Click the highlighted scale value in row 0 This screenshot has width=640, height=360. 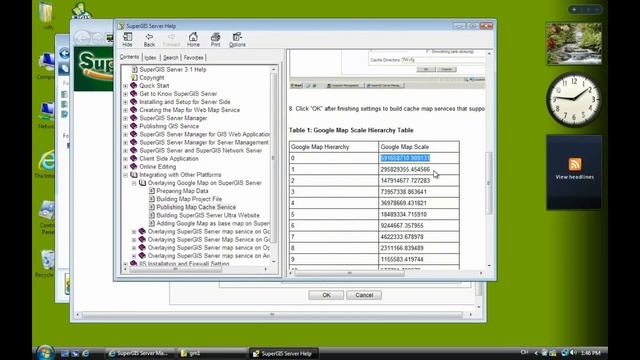[x=405, y=158]
